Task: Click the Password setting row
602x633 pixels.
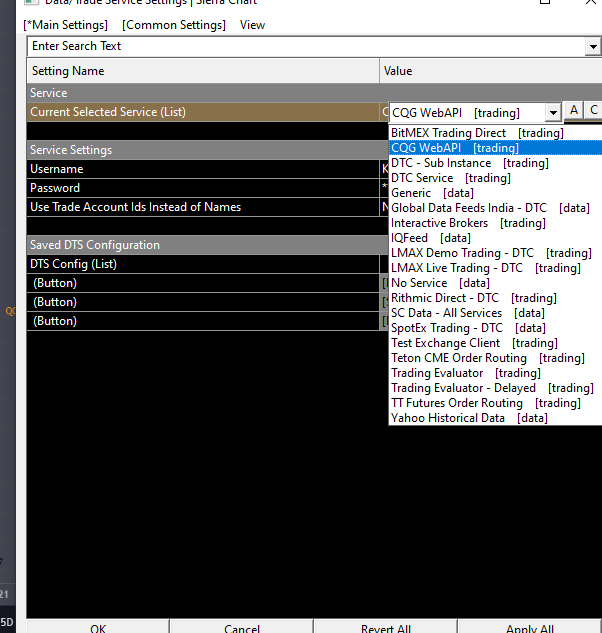Action: tap(203, 188)
